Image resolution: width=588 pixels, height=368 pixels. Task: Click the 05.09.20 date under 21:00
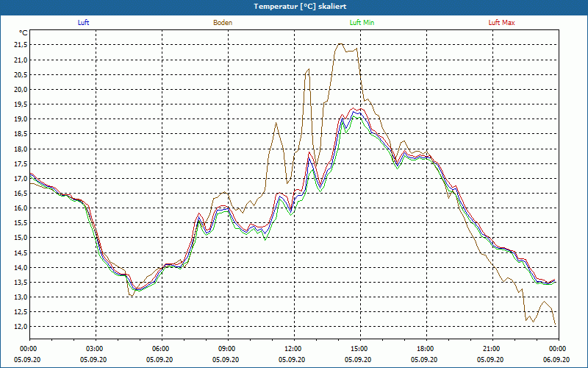[x=490, y=360]
